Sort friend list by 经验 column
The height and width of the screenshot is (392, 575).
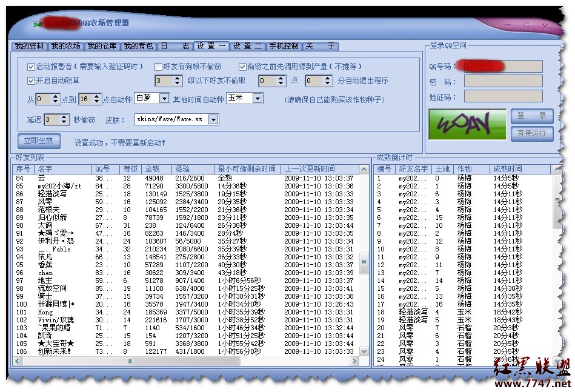[193, 169]
